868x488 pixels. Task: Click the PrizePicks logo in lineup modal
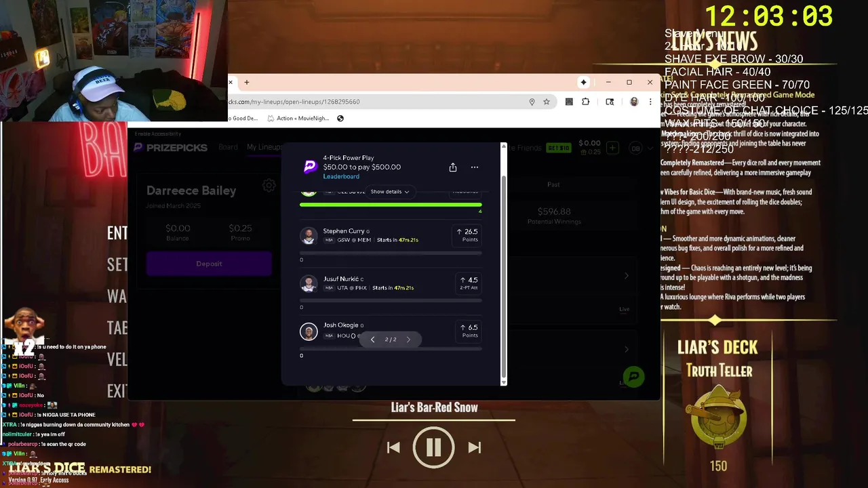click(310, 167)
